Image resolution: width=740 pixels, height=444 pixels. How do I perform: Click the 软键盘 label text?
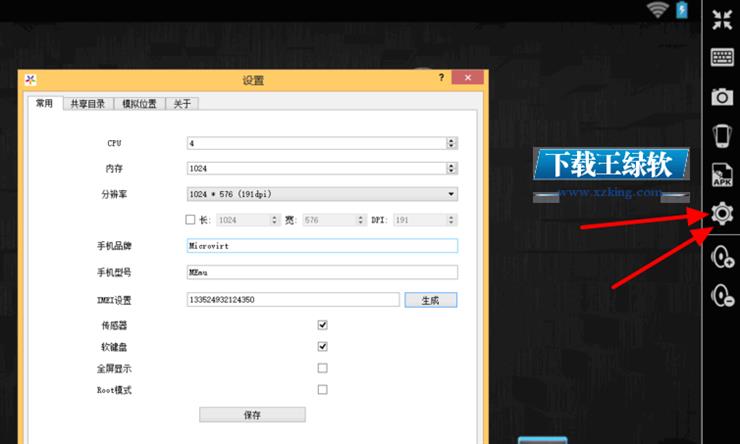tap(114, 347)
